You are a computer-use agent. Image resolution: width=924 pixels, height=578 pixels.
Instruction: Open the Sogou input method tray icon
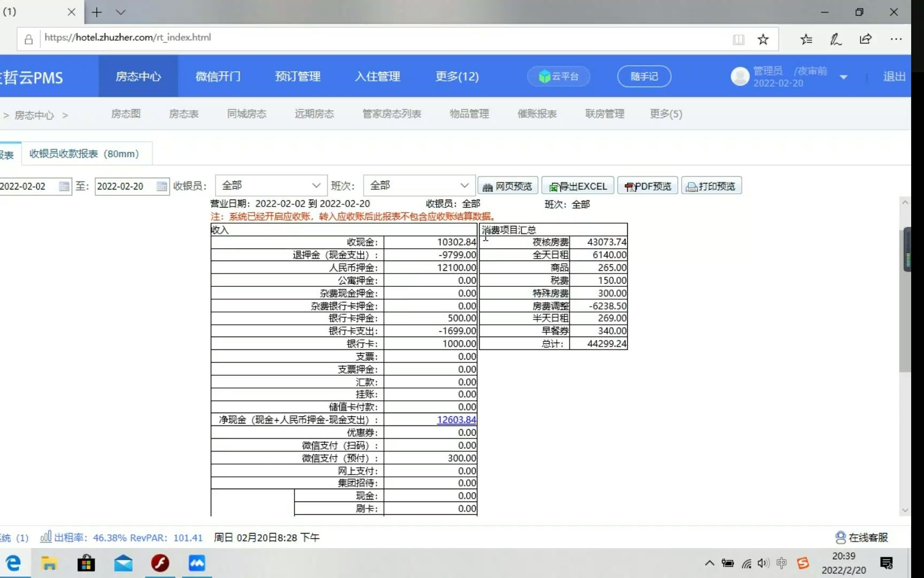(x=803, y=563)
